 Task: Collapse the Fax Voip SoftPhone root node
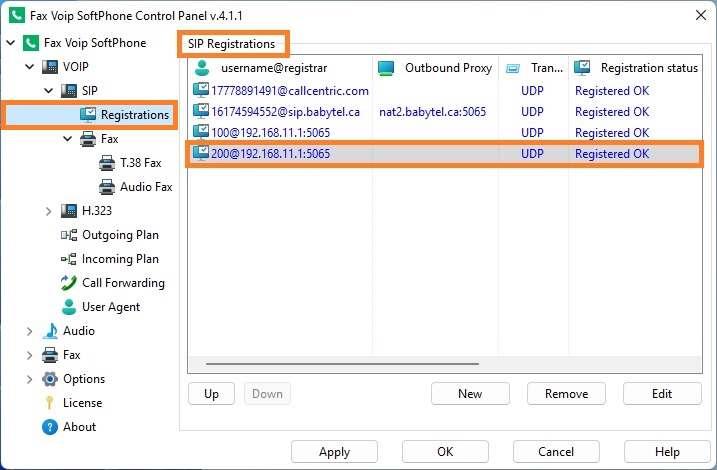pos(11,43)
